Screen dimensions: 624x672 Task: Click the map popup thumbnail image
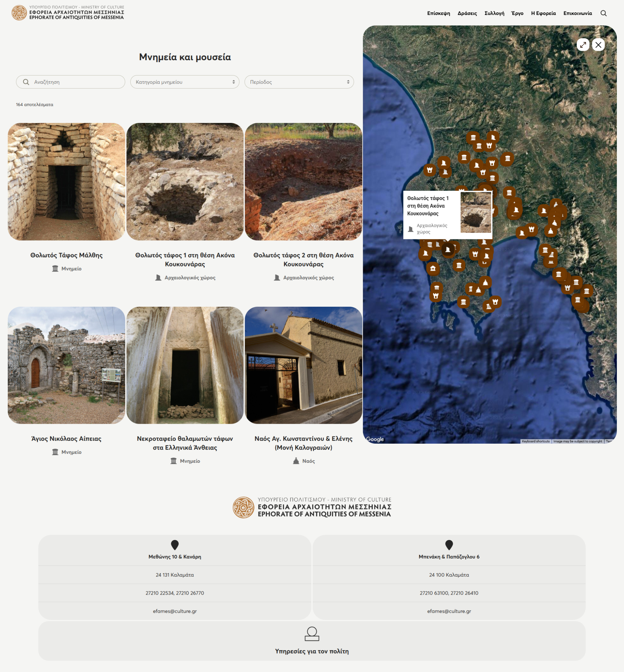click(475, 212)
